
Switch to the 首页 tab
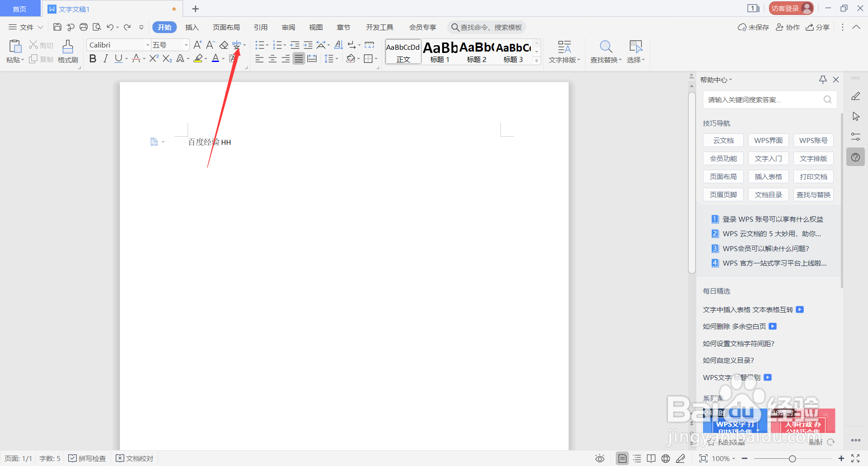coord(19,9)
